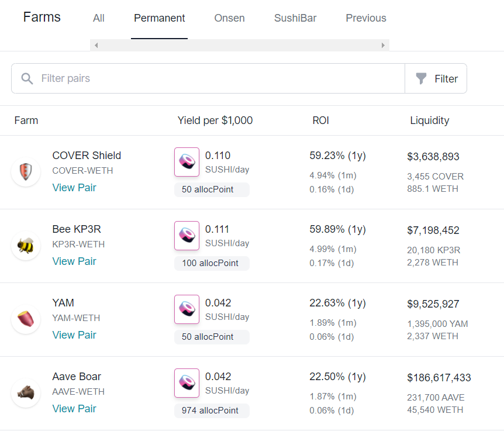Click the 0.17% (1d) ROI value
The height and width of the screenshot is (431, 504).
point(332,263)
